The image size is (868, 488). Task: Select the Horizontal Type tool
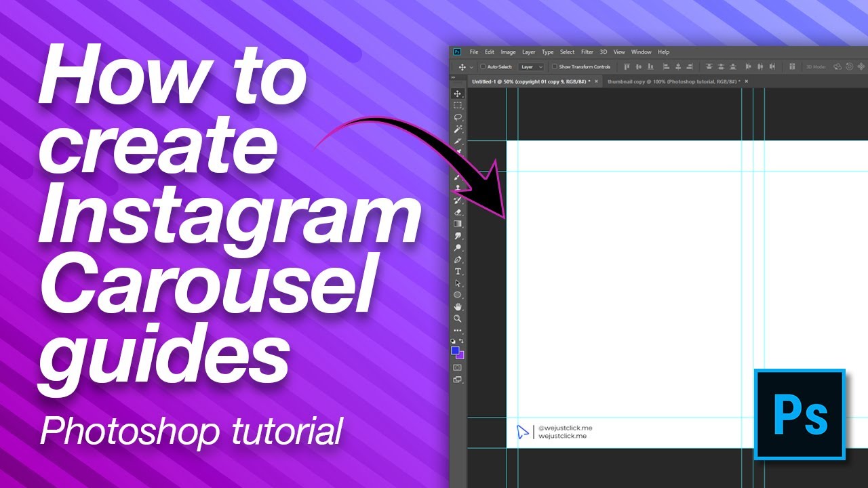pos(458,271)
